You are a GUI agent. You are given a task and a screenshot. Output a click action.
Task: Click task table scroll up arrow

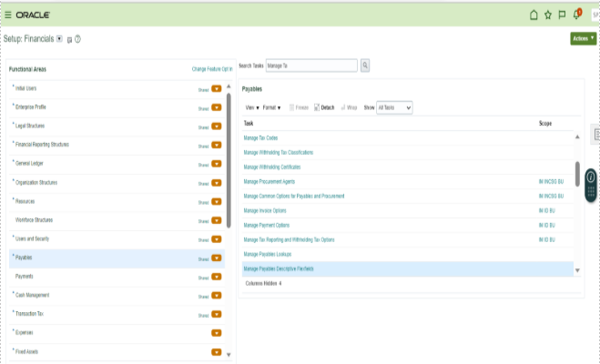point(577,136)
